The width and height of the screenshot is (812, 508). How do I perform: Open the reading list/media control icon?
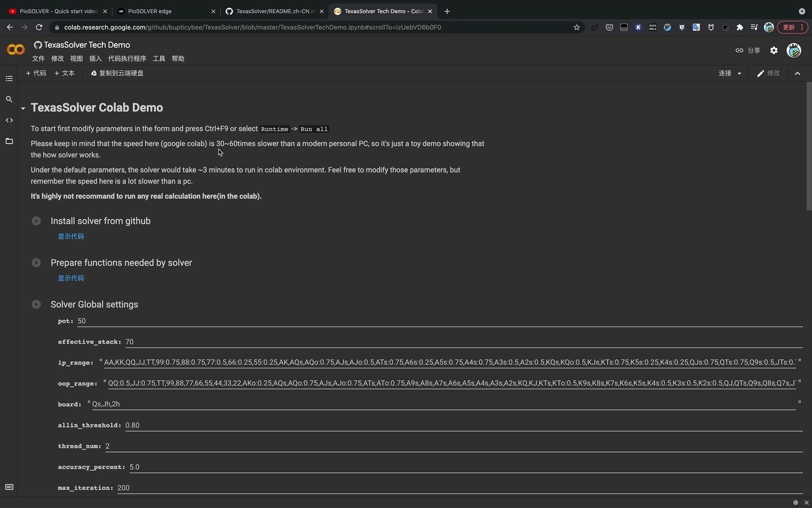pyautogui.click(x=754, y=27)
